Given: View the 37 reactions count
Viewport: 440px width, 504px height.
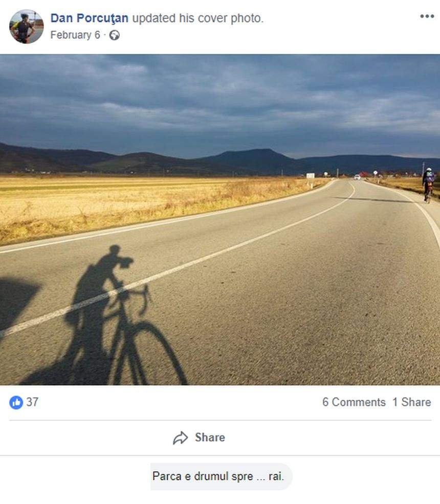Looking at the screenshot, I should point(32,402).
